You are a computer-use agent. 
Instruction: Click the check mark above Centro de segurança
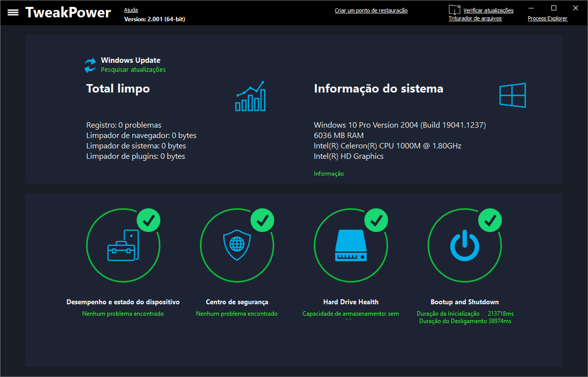[x=262, y=220]
